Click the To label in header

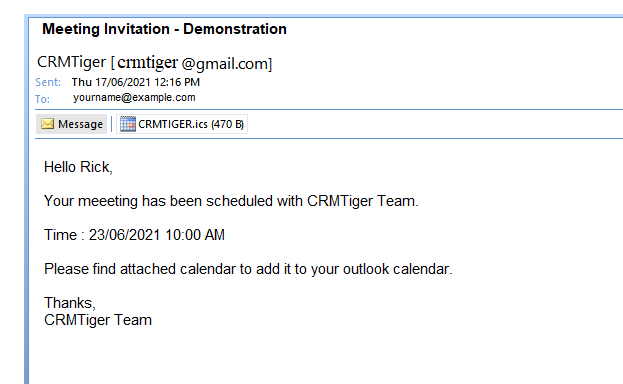coord(42,99)
